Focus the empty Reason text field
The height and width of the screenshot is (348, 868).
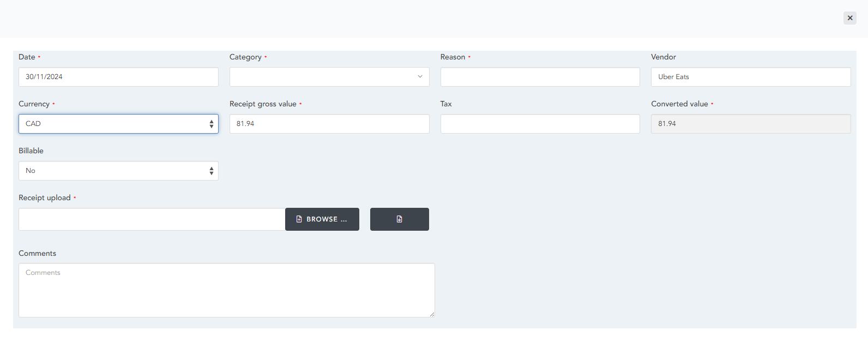coord(540,77)
